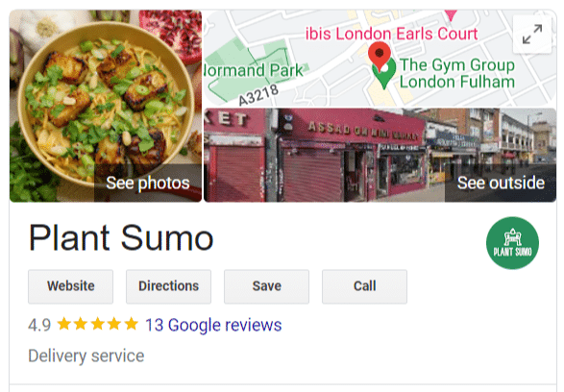Open the Website button

pos(70,286)
